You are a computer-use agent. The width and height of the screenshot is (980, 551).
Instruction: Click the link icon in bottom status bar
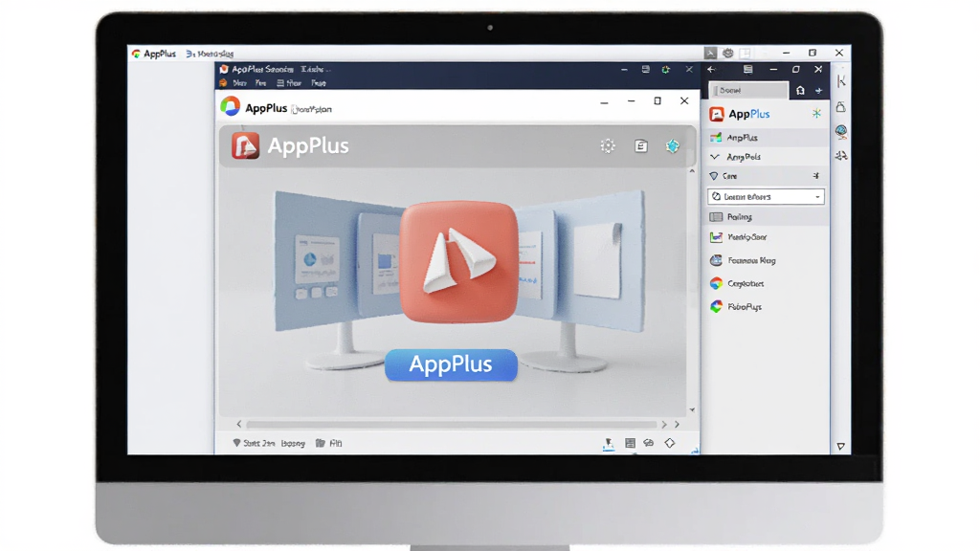[649, 443]
